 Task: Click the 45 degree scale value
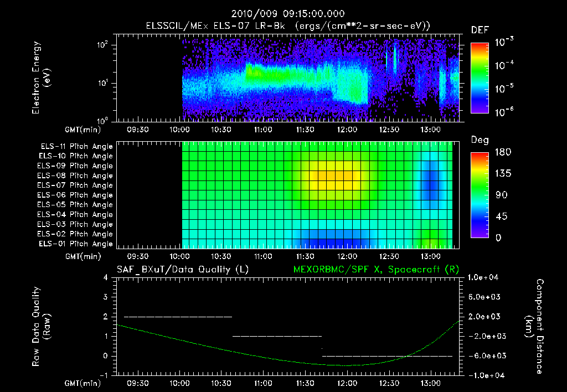(501, 216)
